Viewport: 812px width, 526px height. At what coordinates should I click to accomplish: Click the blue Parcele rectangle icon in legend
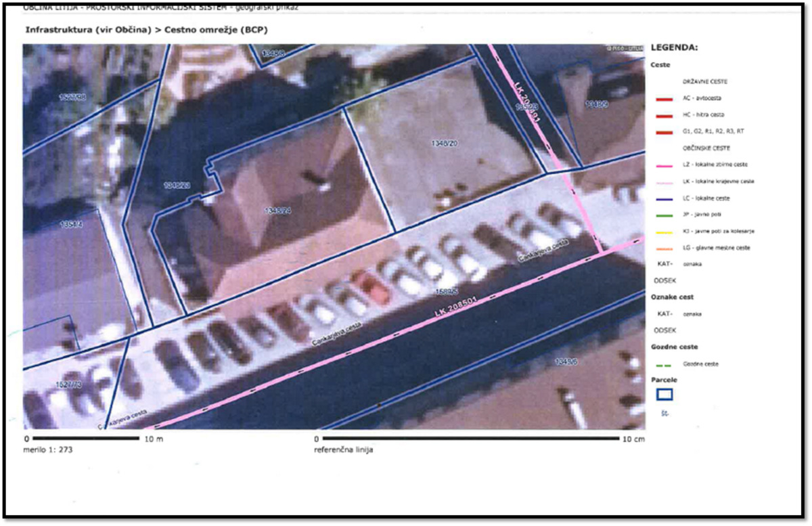point(664,395)
